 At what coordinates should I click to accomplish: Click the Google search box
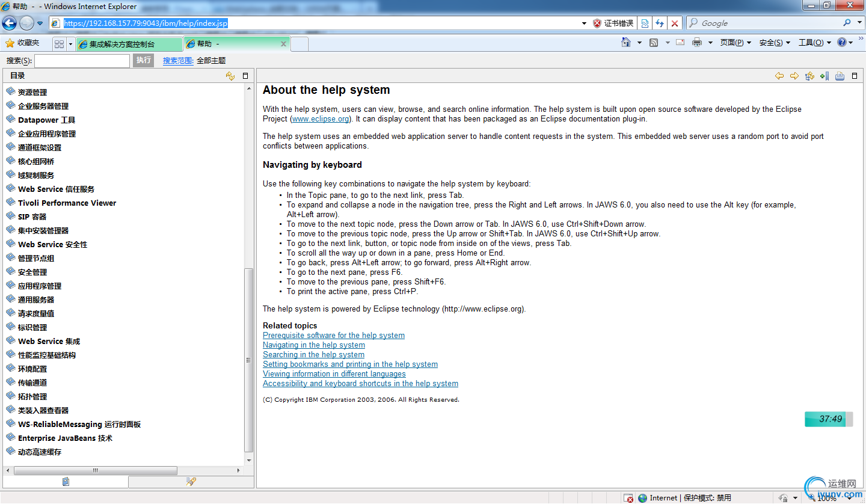click(763, 23)
